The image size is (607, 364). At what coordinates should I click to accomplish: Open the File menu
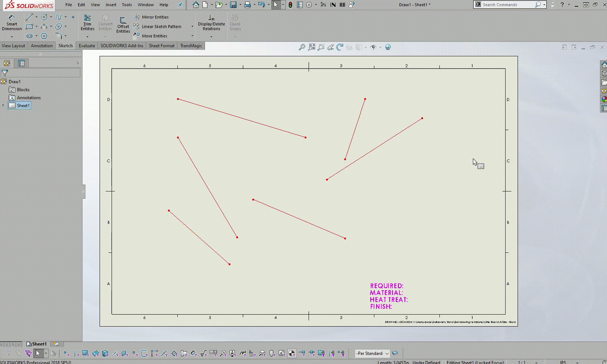pyautogui.click(x=68, y=5)
